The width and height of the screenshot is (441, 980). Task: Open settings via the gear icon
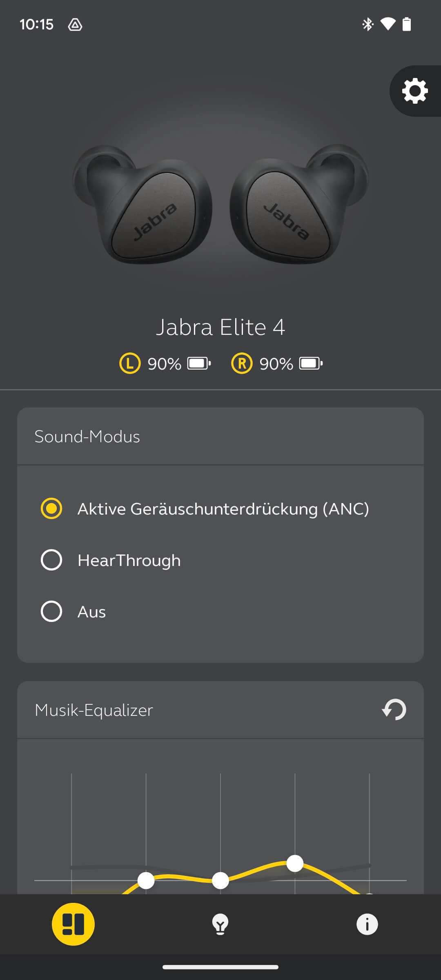coord(415,91)
